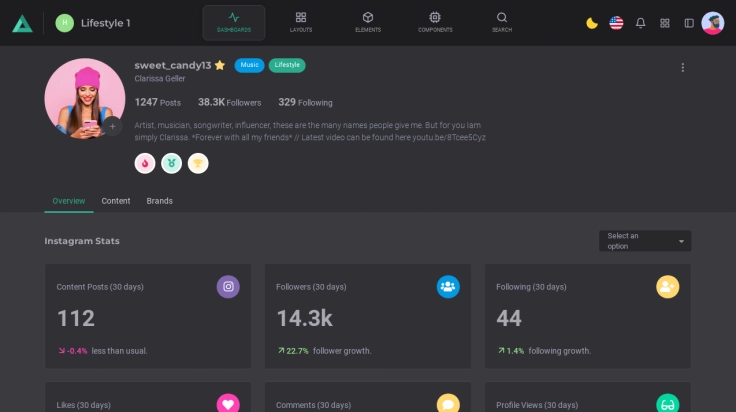Open the Layouts menu
Image resolution: width=736 pixels, height=412 pixels.
[x=301, y=22]
